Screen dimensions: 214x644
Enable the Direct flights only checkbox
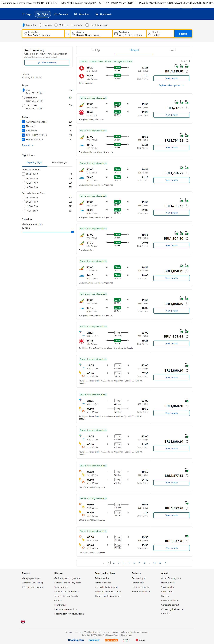click(87, 25)
